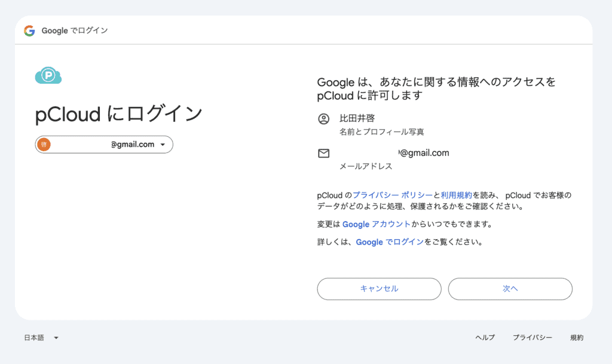This screenshot has height=364, width=612.
Task: Open the プライバシー footer link
Action: click(533, 338)
